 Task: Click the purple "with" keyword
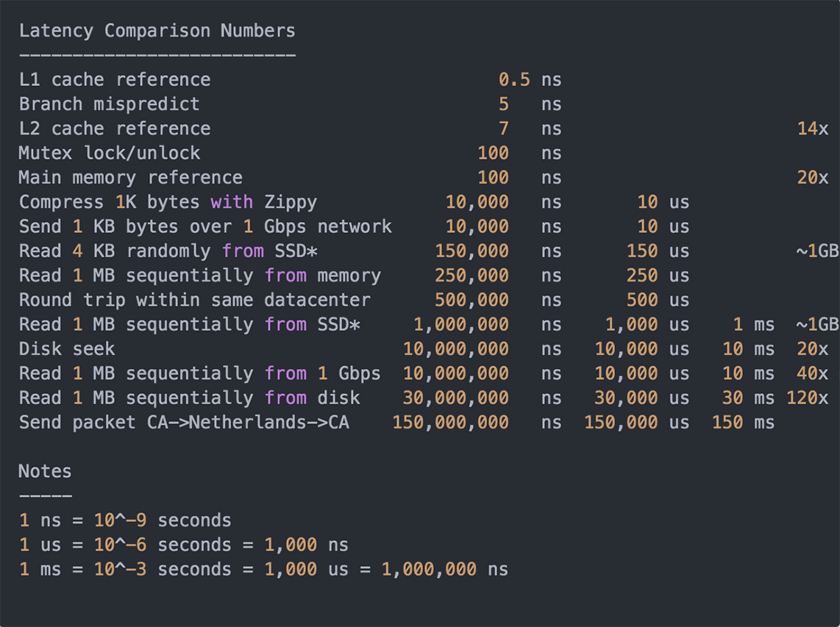point(232,201)
